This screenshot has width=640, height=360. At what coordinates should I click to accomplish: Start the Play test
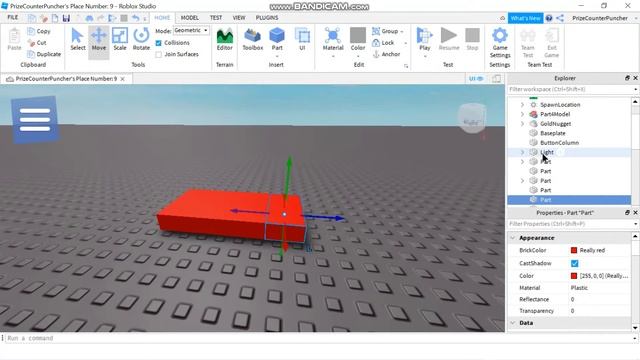tap(424, 40)
